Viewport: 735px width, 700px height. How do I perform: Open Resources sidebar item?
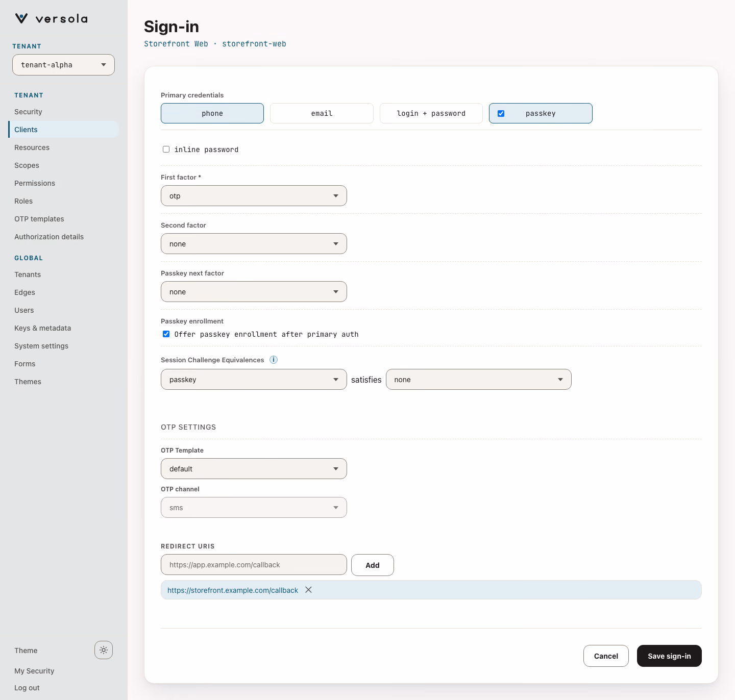click(x=63, y=147)
